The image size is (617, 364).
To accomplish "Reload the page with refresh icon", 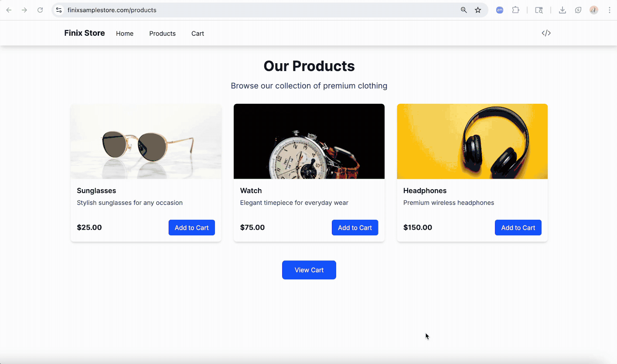I will pos(40,10).
